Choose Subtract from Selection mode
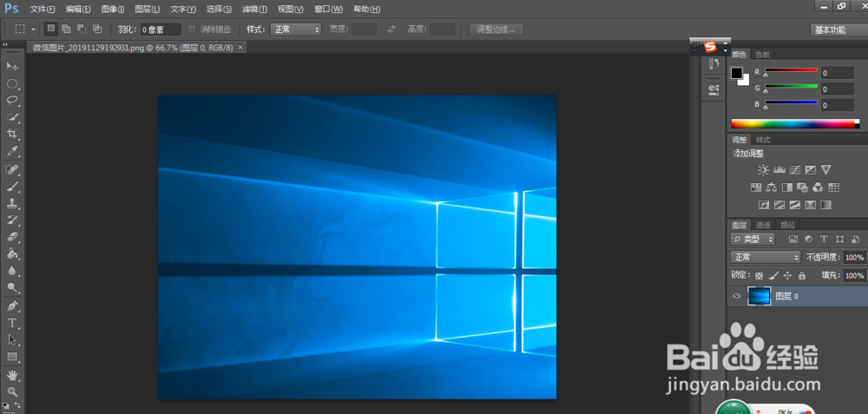This screenshot has width=868, height=414. pyautogui.click(x=82, y=29)
